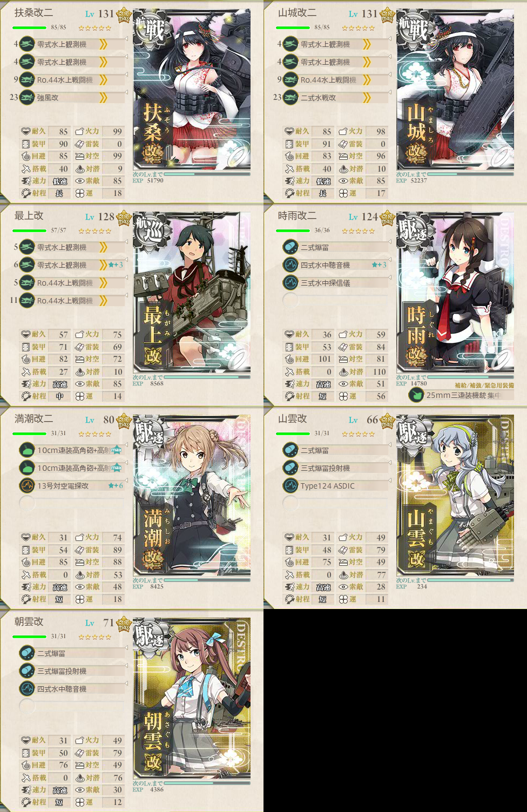This screenshot has width=527, height=812.
Task: Select the Type124 ASDIC sonar icon
Action: click(x=290, y=485)
